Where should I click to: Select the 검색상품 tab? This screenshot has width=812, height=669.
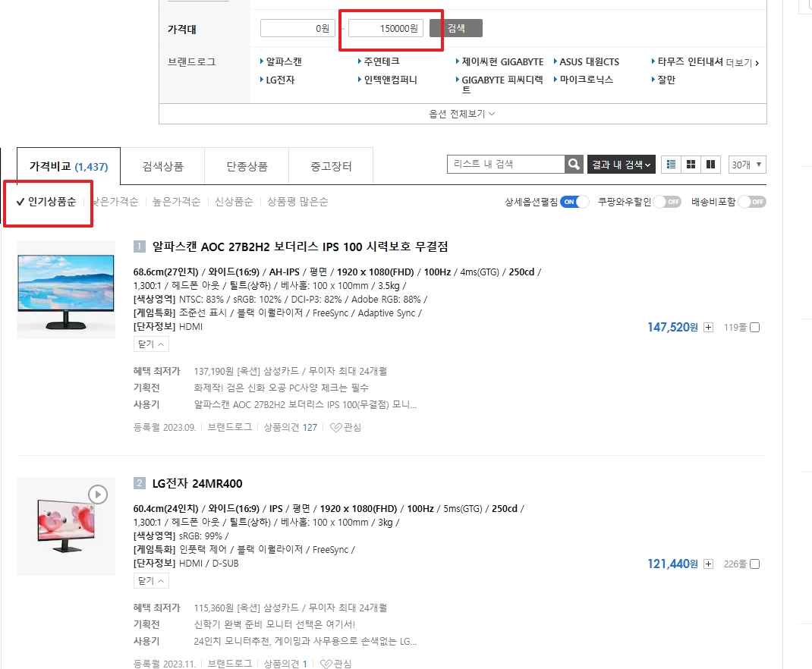[162, 166]
